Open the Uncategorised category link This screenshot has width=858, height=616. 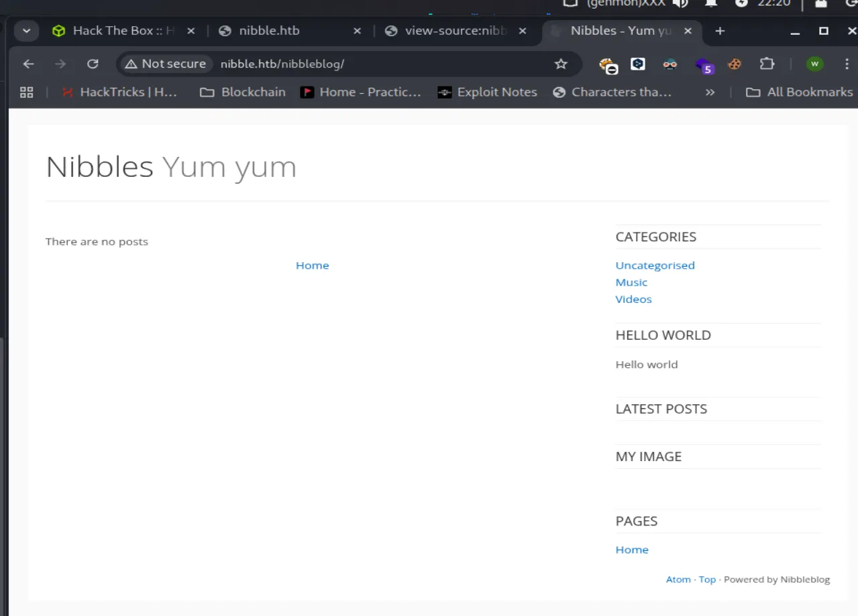pos(655,265)
